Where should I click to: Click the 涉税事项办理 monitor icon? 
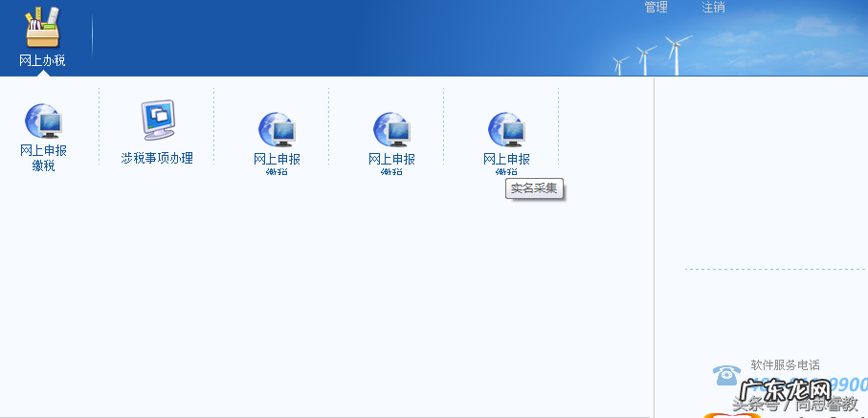click(158, 120)
